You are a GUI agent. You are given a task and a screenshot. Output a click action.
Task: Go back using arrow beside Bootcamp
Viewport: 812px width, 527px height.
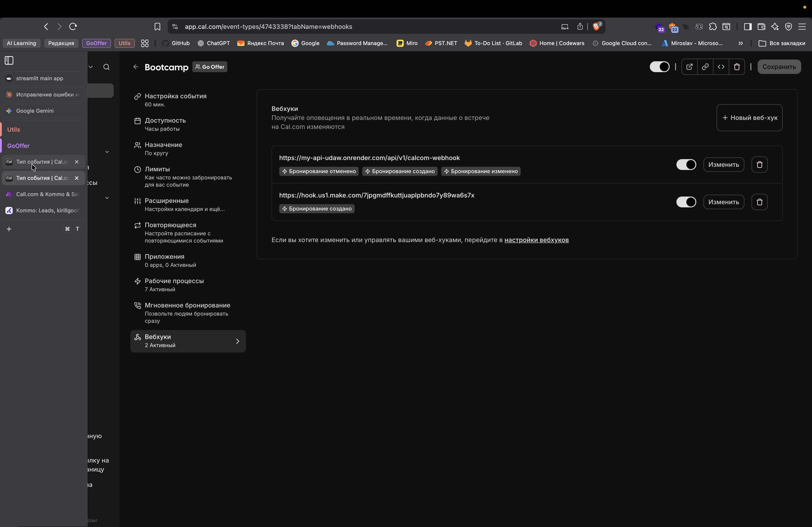tap(136, 67)
